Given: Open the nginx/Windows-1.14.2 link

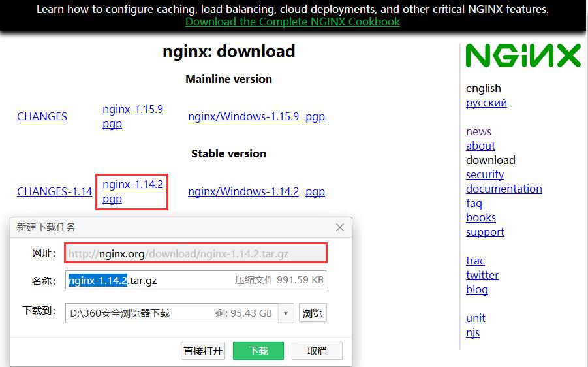Looking at the screenshot, I should point(243,191).
